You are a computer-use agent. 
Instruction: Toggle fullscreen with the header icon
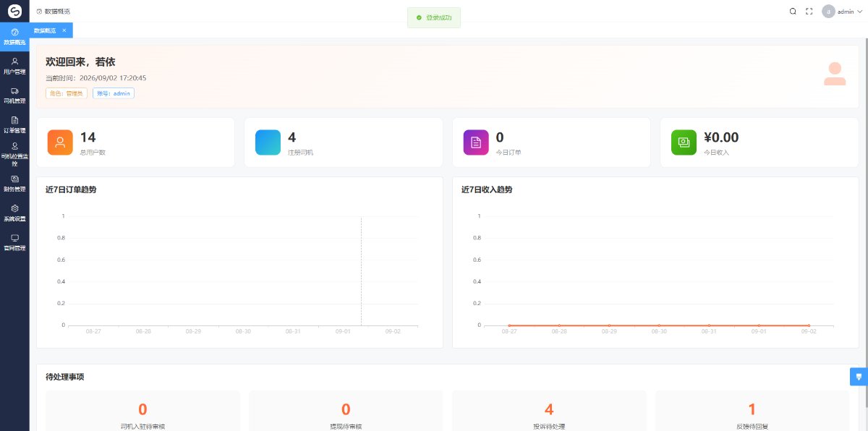(x=809, y=11)
